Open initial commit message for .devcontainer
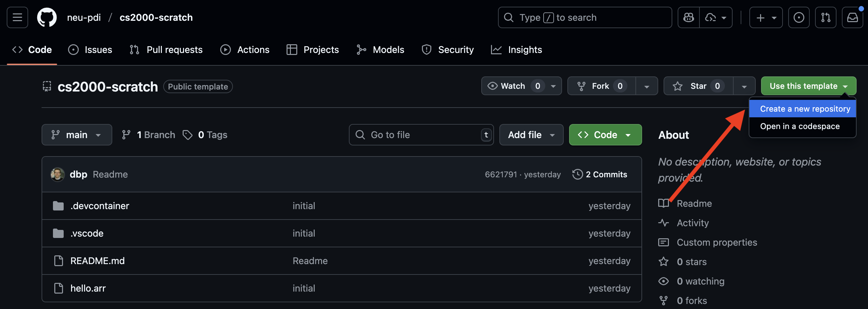 tap(304, 206)
